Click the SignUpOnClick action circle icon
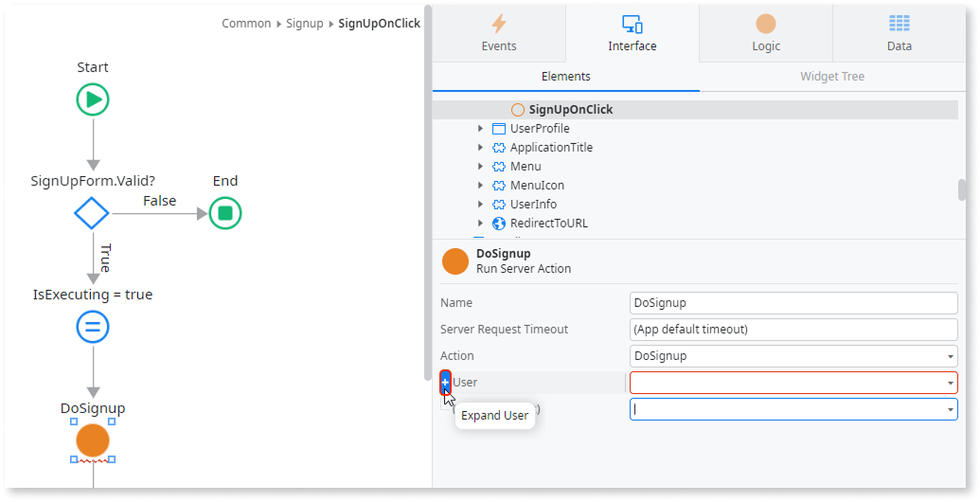Screen dimensions: 980x502 coord(518,110)
